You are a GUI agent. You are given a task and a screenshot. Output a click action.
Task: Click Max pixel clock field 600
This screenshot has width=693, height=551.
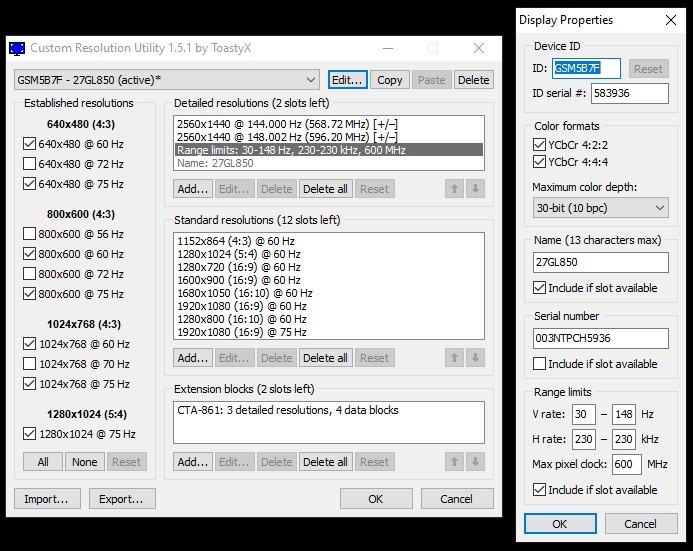[627, 464]
